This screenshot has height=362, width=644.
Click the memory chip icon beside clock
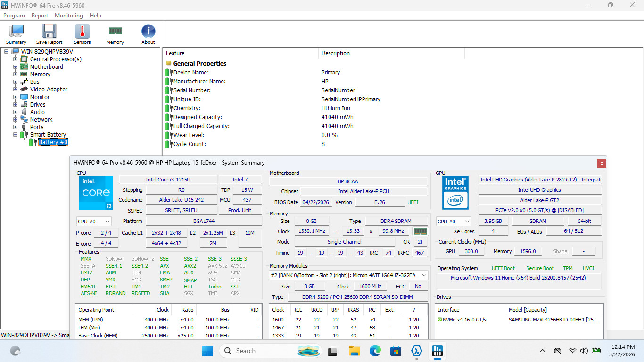click(x=420, y=231)
